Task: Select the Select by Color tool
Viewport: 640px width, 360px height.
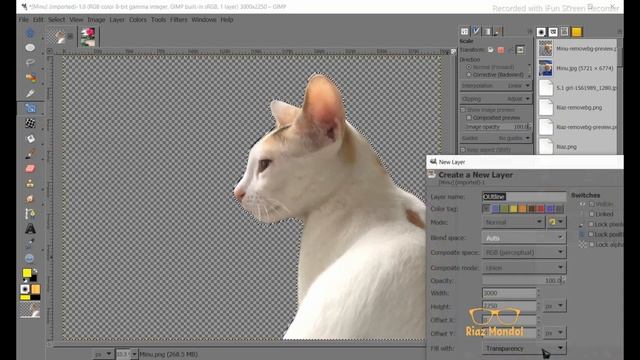Action: (30, 78)
